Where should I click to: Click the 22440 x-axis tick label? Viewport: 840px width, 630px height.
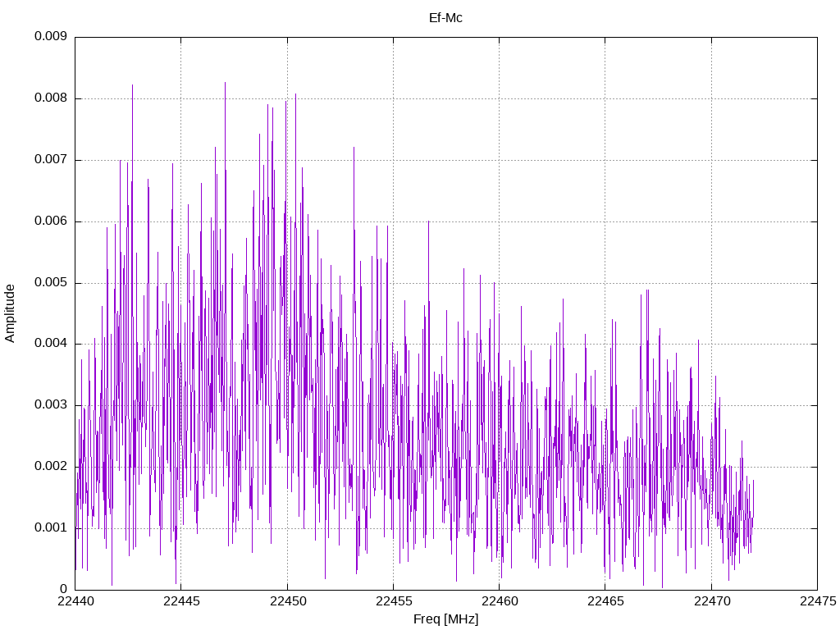click(x=75, y=601)
